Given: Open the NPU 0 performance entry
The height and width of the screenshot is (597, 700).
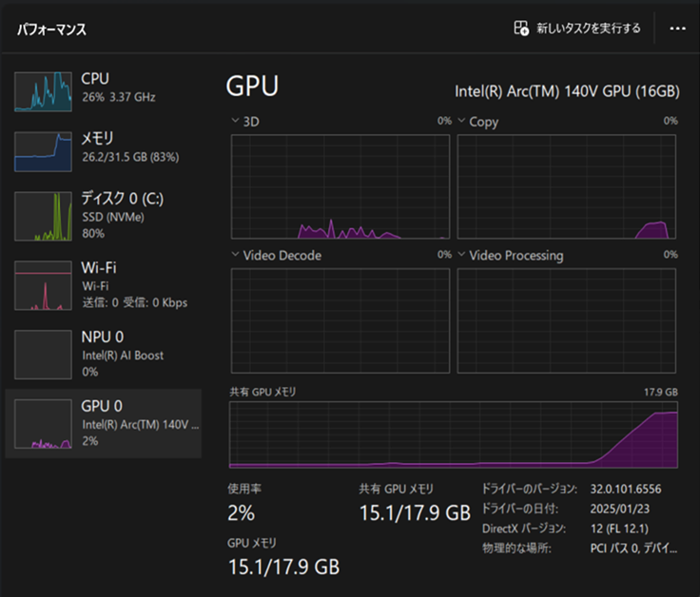Looking at the screenshot, I should coord(103,355).
